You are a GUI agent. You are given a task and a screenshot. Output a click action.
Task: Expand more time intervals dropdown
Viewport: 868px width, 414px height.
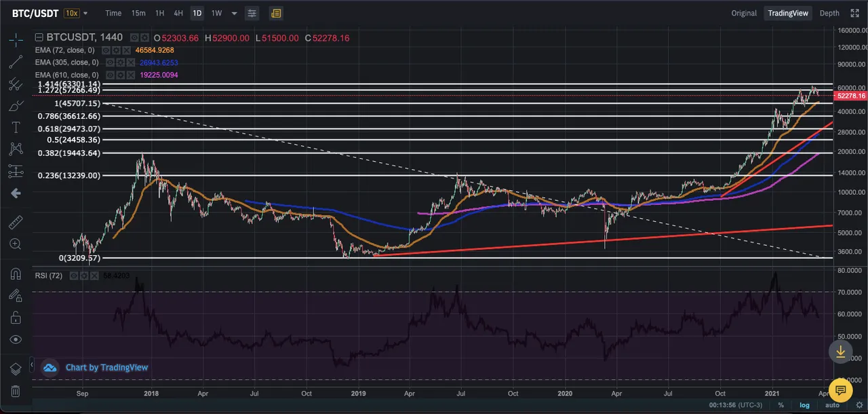click(234, 13)
